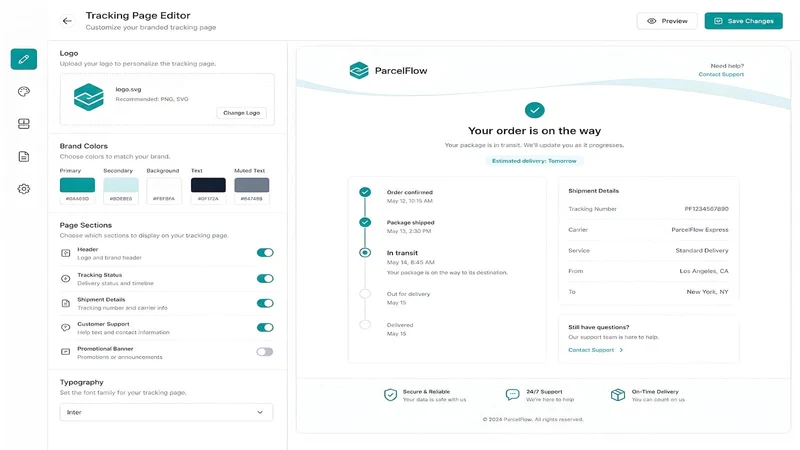The width and height of the screenshot is (800, 450).
Task: Click the Typography section heading
Action: click(82, 382)
